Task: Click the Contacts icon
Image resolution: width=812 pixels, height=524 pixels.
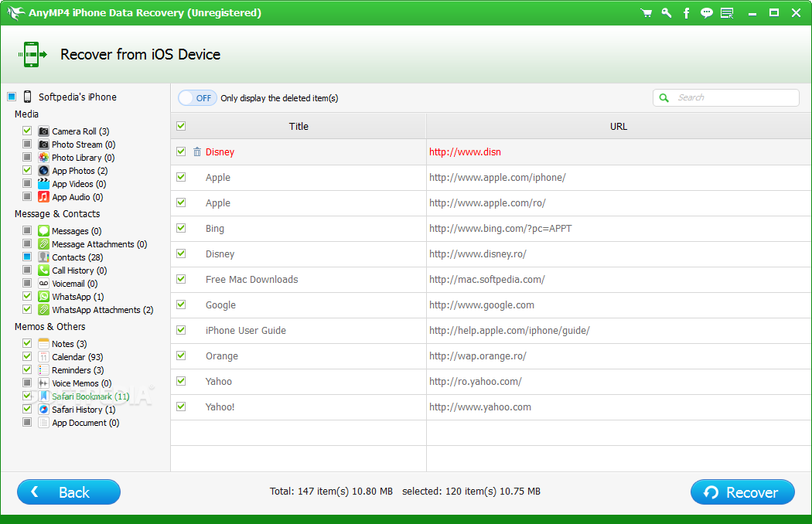Action: [43, 257]
